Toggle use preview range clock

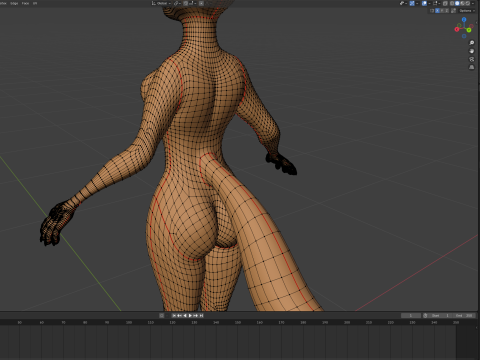[425, 315]
